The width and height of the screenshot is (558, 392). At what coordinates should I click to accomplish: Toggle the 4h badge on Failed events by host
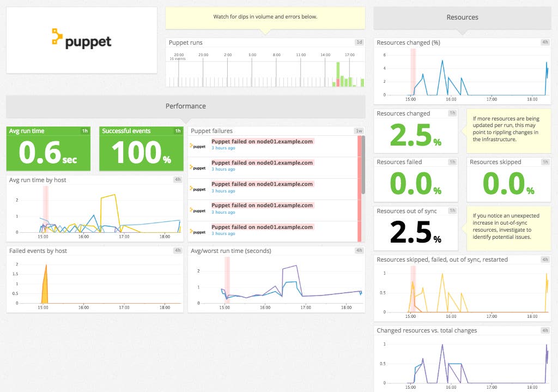point(177,250)
